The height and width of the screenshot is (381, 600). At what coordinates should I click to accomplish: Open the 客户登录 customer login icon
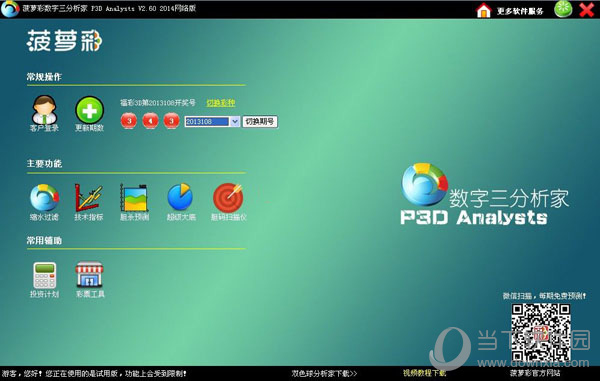tap(44, 113)
